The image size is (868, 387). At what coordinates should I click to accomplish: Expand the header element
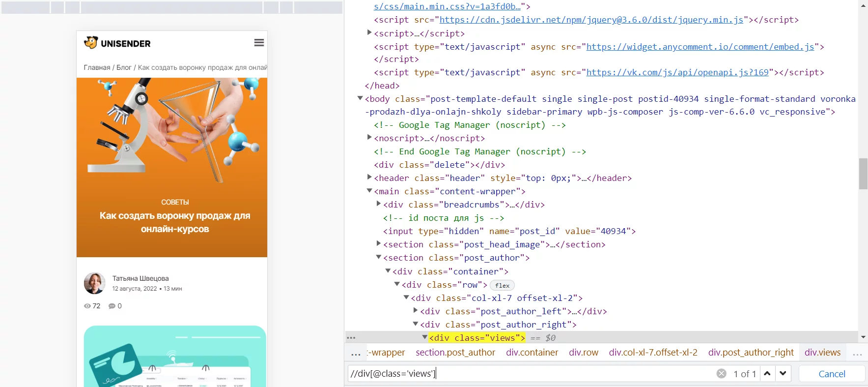[x=369, y=177]
